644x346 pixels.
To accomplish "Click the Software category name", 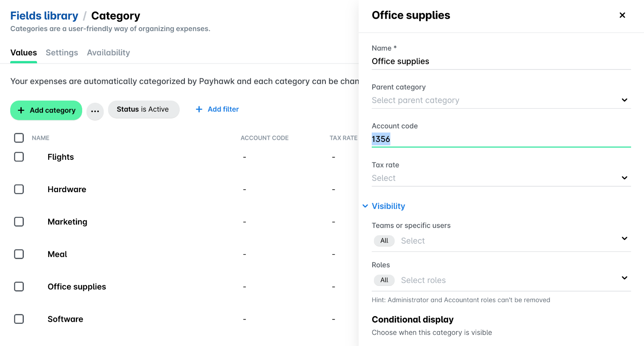I will point(65,319).
